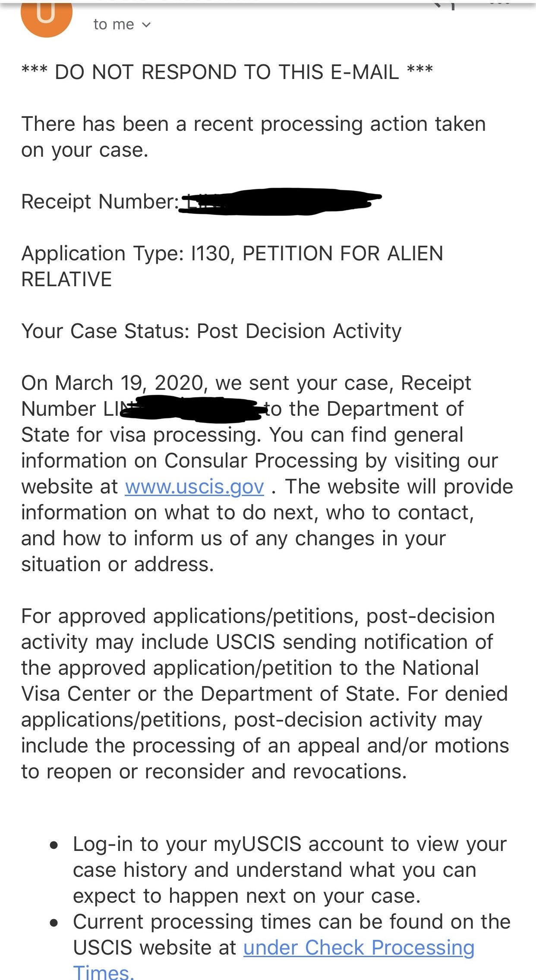This screenshot has height=980, width=536.
Task: Tap the blacked-out number after 'Receipt Number:'
Action: [x=280, y=201]
